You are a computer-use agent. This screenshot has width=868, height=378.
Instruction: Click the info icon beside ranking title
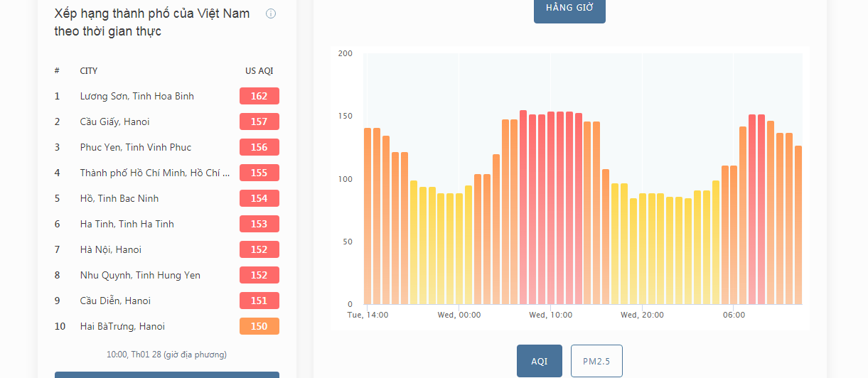pos(271,13)
